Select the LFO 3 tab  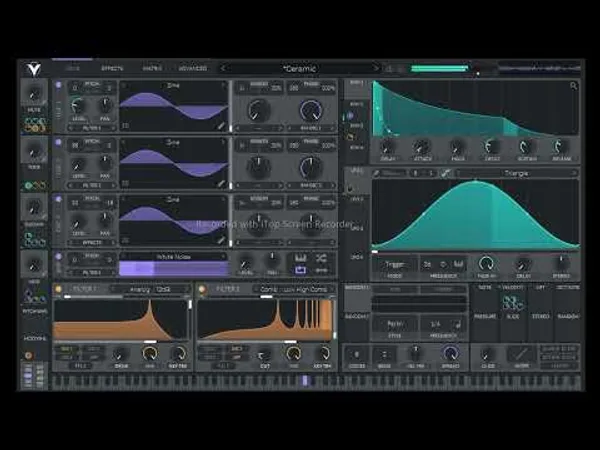[x=357, y=228]
